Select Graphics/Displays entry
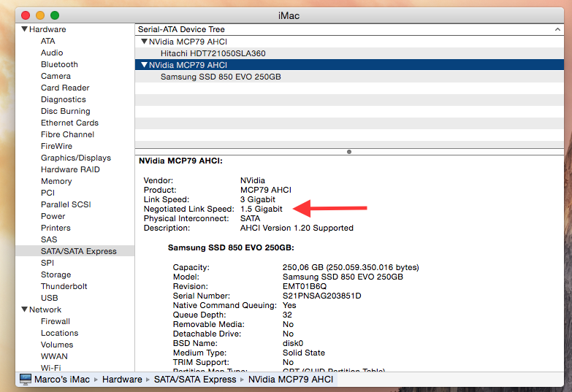 (x=76, y=158)
